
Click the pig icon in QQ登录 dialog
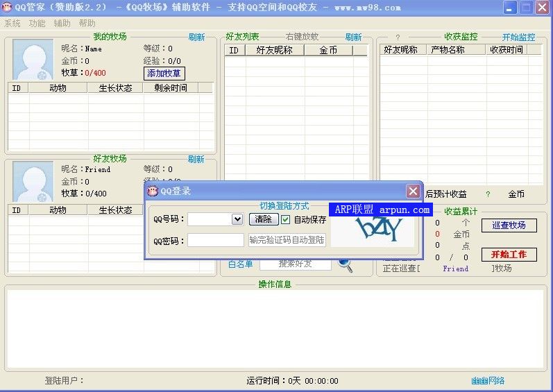(x=153, y=191)
